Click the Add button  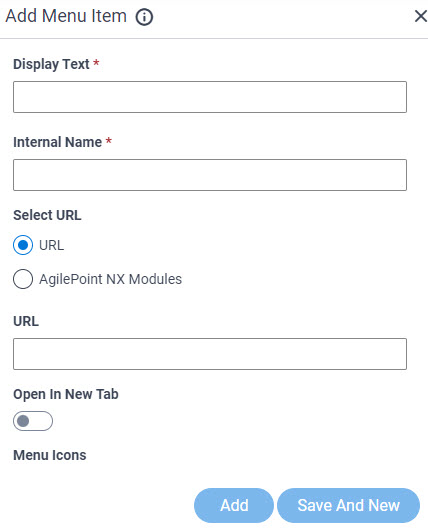[x=234, y=505]
